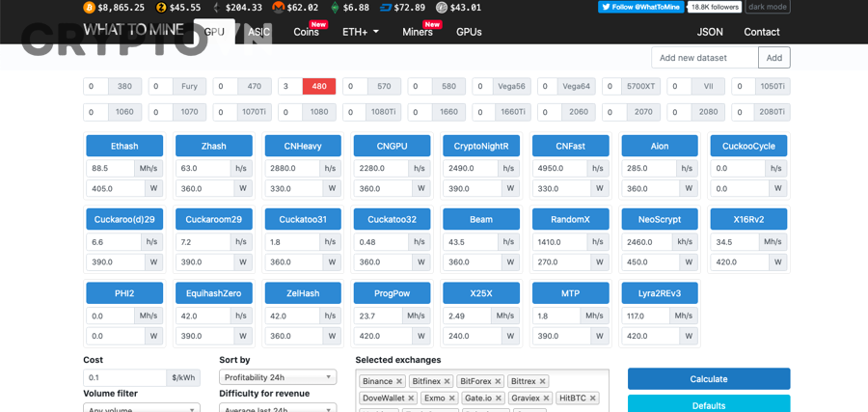
Task: Open the Coins menu item
Action: pos(306,32)
